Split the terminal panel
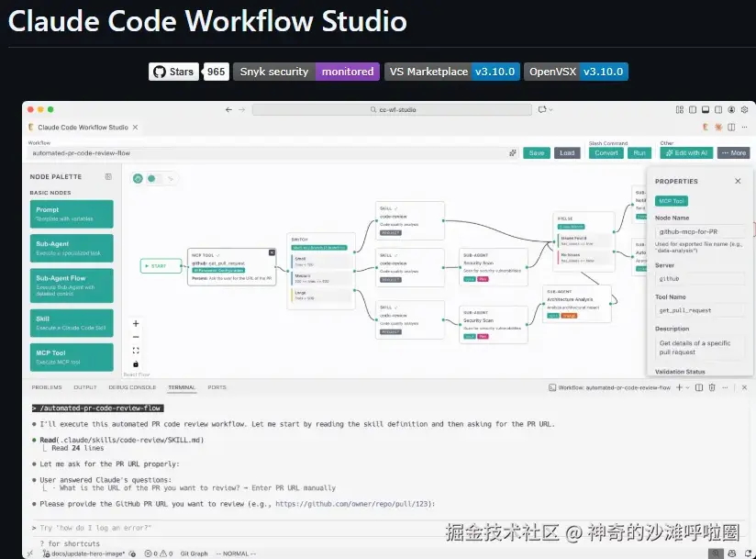This screenshot has height=559, width=756. [699, 387]
